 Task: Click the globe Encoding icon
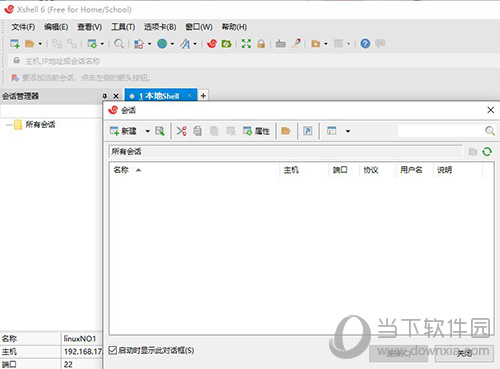[x=162, y=44]
